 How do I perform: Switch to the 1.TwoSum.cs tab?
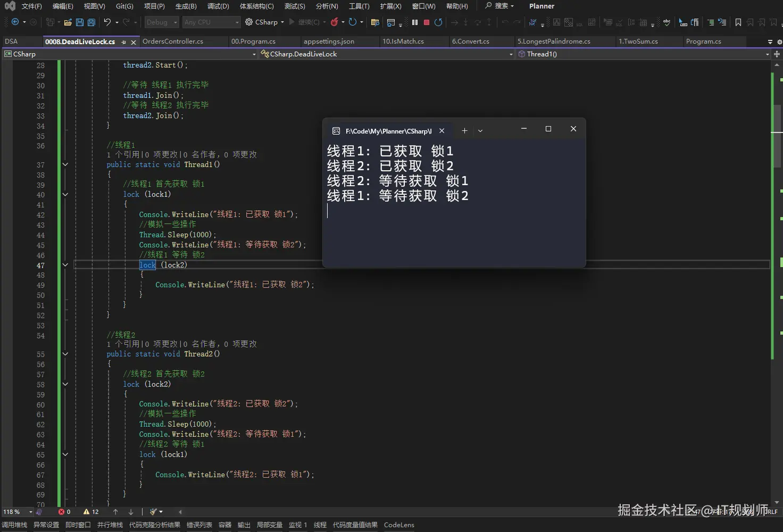[x=638, y=41]
